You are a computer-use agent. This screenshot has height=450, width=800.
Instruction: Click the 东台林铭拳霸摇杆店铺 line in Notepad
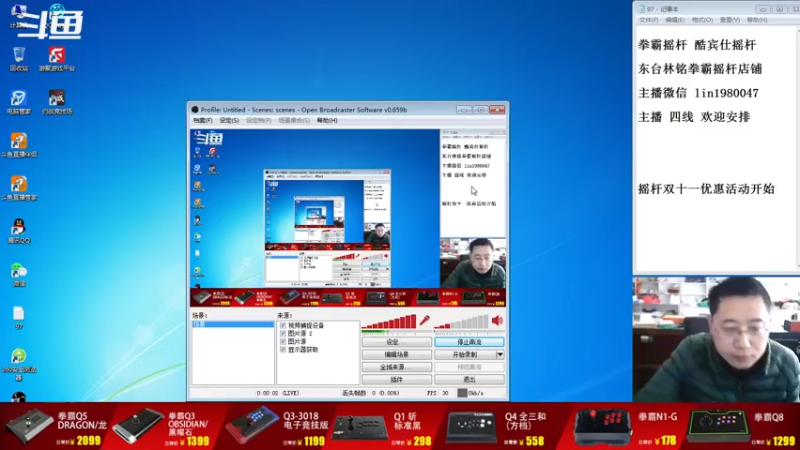coord(699,69)
